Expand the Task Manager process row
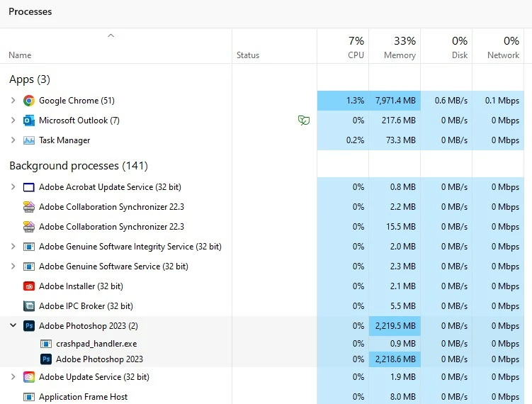This screenshot has width=532, height=404. pyautogui.click(x=13, y=140)
